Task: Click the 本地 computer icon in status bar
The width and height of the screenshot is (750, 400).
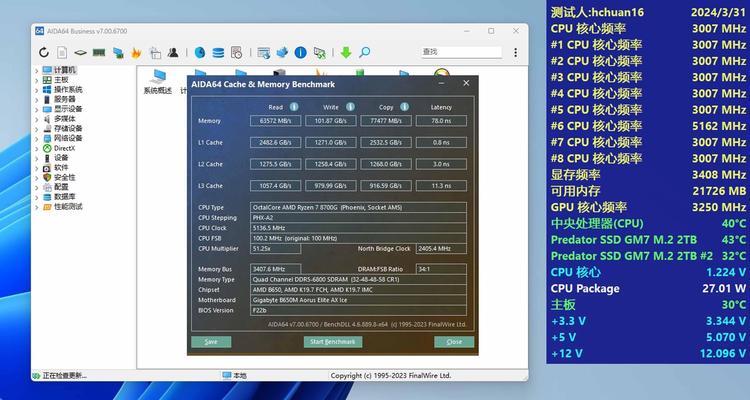Action: pos(227,376)
